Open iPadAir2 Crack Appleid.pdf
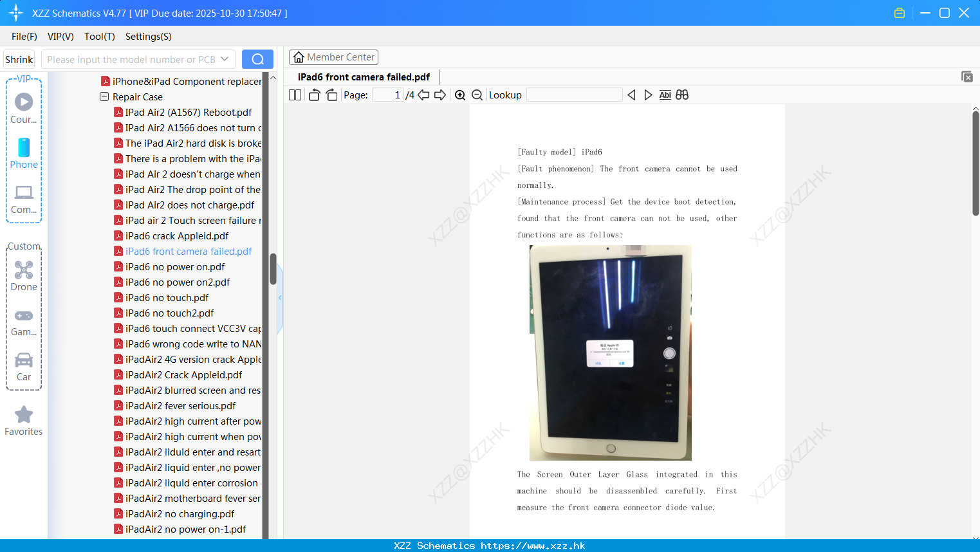980x552 pixels. 183,374
